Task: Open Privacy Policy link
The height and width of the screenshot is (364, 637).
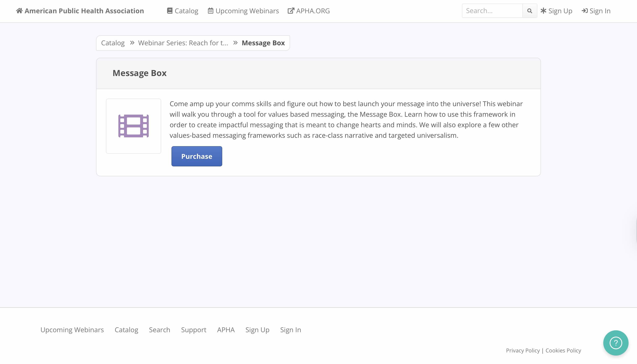Action: 523,351
